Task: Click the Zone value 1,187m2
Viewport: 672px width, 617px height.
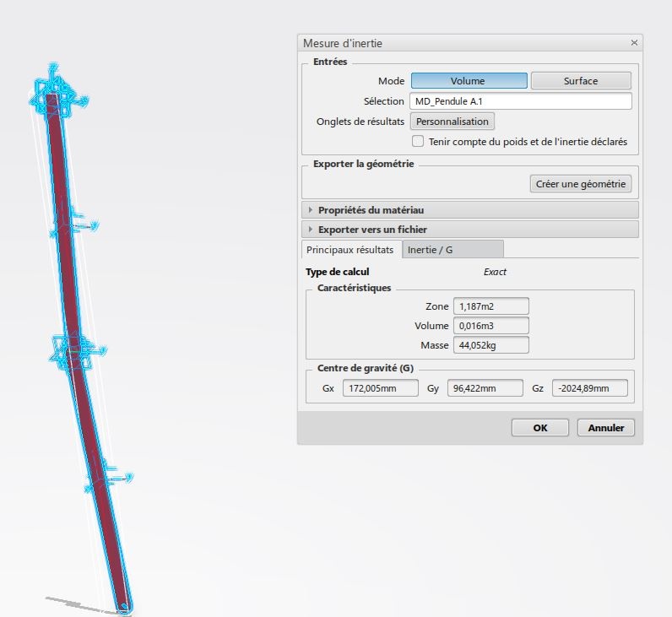Action: pyautogui.click(x=491, y=306)
